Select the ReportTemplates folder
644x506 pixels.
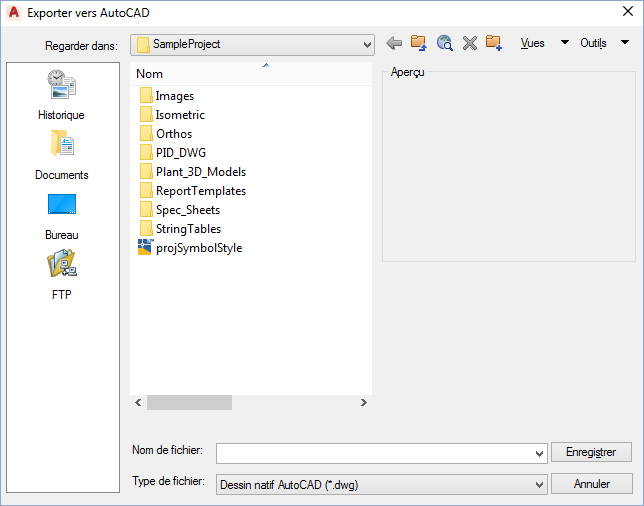[x=193, y=191]
